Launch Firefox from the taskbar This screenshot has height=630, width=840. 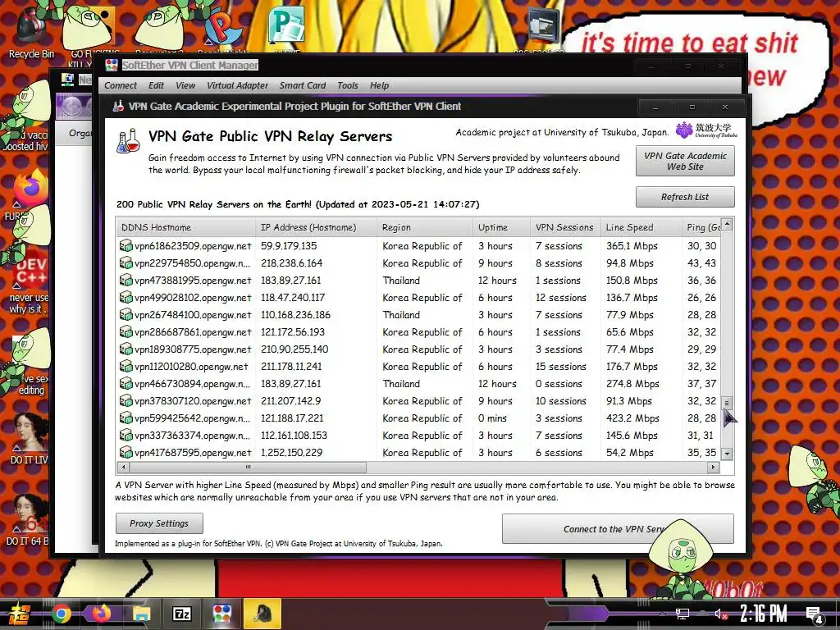coord(101,613)
